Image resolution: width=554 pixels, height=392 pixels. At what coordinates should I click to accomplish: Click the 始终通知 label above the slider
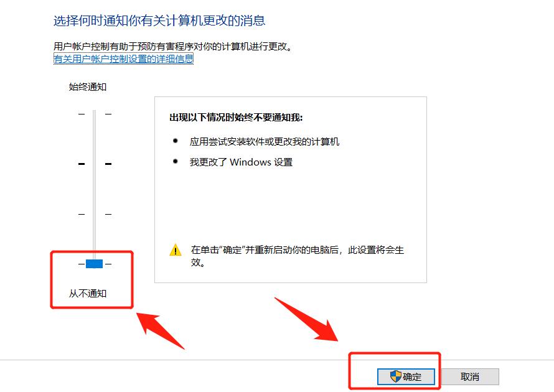(x=88, y=86)
